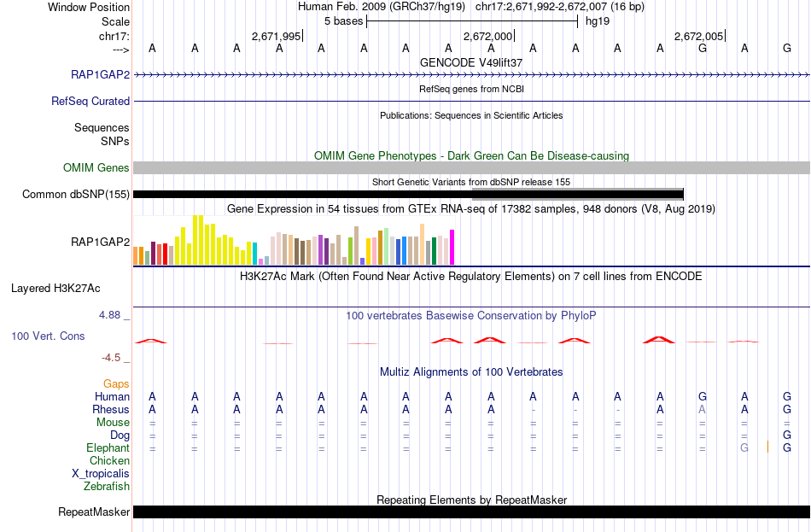The image size is (811, 532).
Task: Click the Zebrafish species label
Action: click(x=107, y=487)
